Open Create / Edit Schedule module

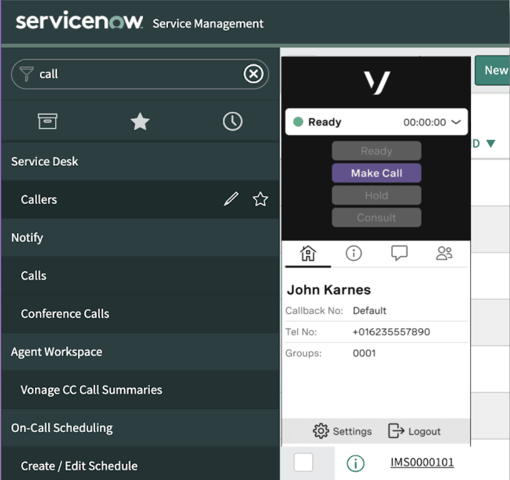click(x=140, y=465)
